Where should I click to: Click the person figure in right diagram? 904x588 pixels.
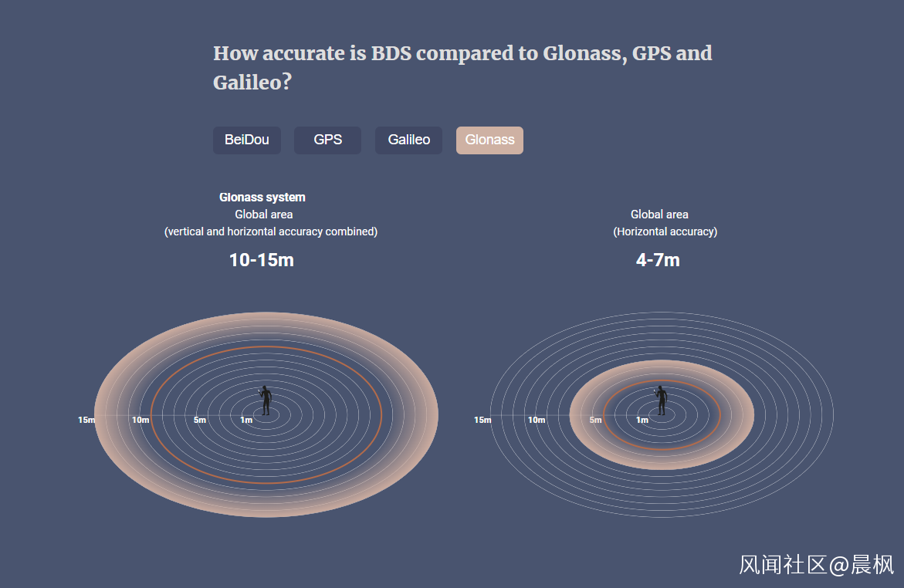[662, 400]
